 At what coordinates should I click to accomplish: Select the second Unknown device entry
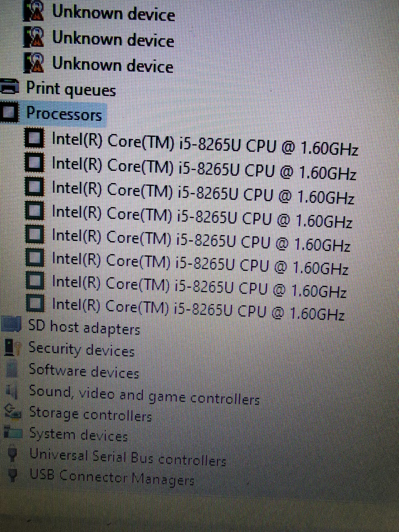coord(113,40)
